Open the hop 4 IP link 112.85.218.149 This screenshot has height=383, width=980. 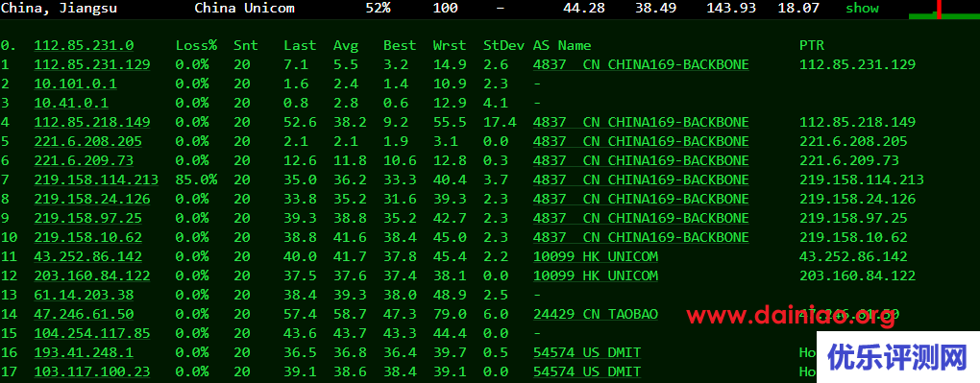pos(92,123)
